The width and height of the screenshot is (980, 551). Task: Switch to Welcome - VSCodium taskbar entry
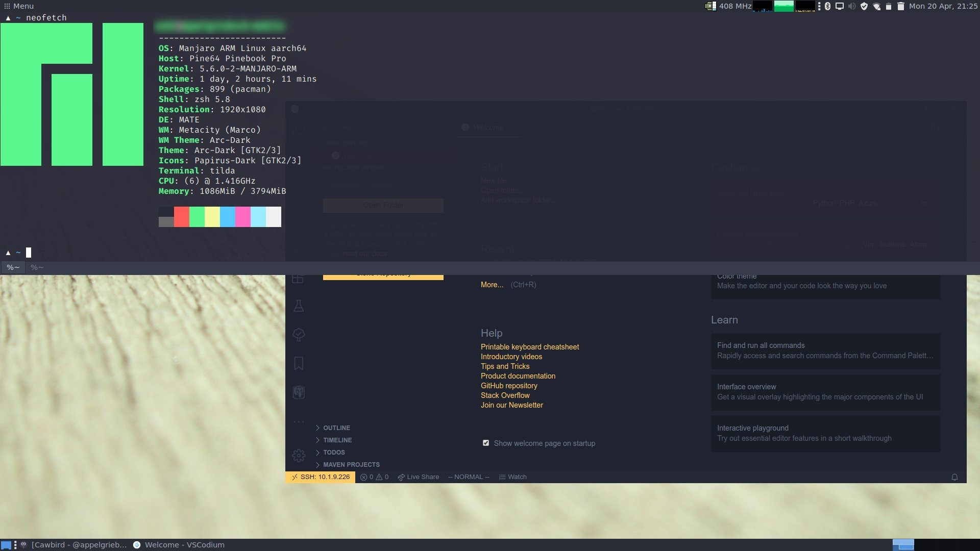[179, 545]
